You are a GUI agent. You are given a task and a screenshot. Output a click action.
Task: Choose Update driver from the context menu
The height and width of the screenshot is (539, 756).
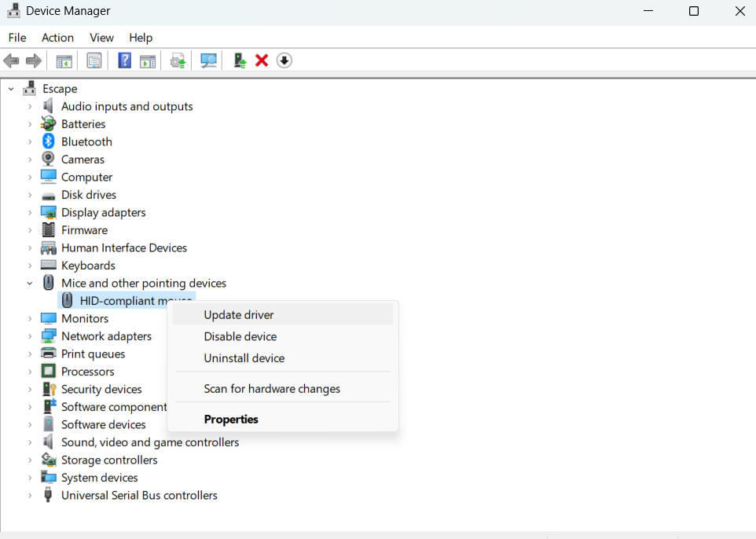(239, 314)
